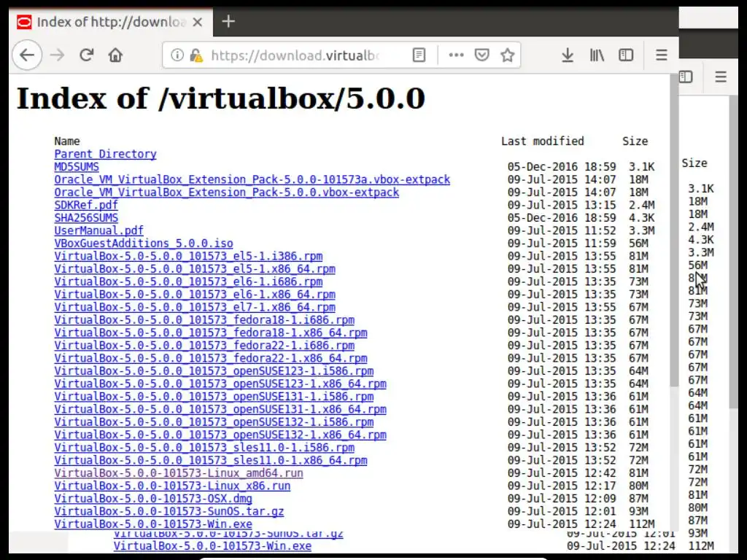Open page actions three-dot menu

(456, 55)
